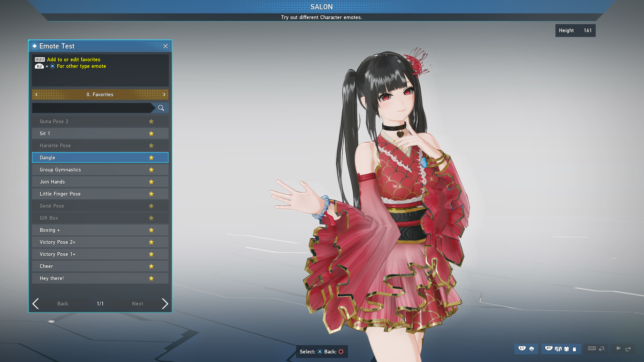Image resolution: width=644 pixels, height=362 pixels.
Task: Close the Emote Test panel
Action: [x=165, y=46]
